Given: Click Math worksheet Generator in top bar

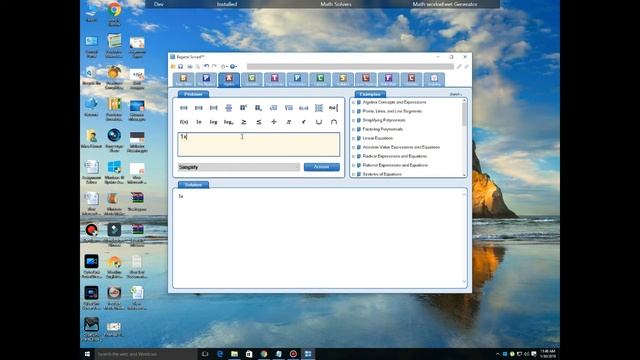Looking at the screenshot, I should (444, 4).
